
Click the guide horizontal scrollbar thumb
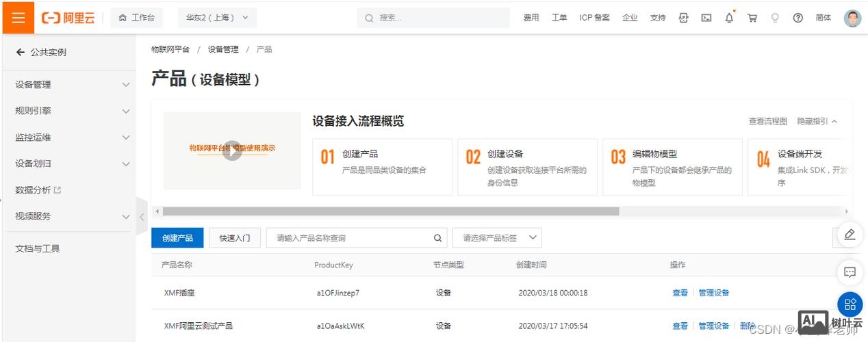pyautogui.click(x=391, y=211)
